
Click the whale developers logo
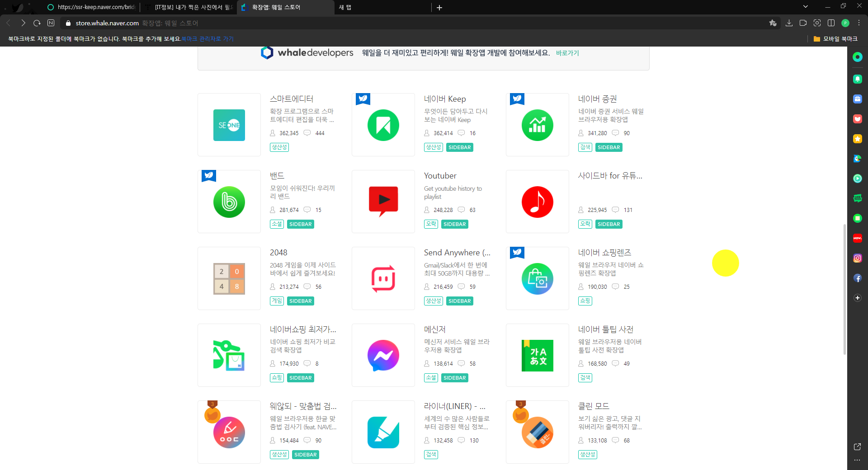tap(307, 53)
